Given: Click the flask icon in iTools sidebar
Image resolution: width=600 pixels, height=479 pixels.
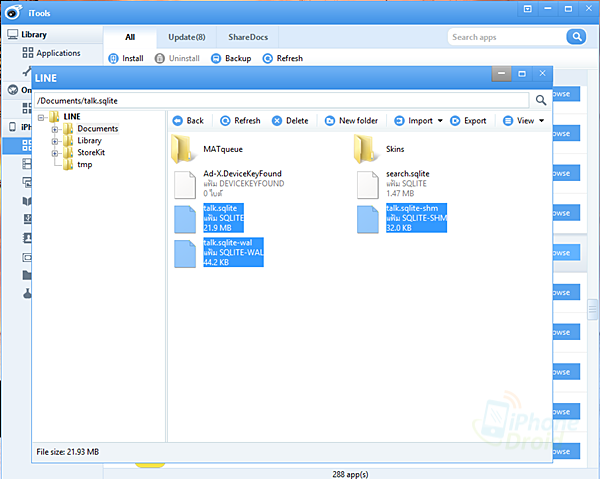Looking at the screenshot, I should tap(27, 293).
